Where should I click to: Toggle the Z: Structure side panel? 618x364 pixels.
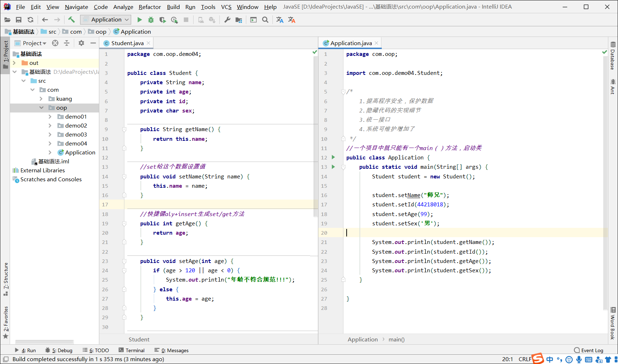click(5, 279)
